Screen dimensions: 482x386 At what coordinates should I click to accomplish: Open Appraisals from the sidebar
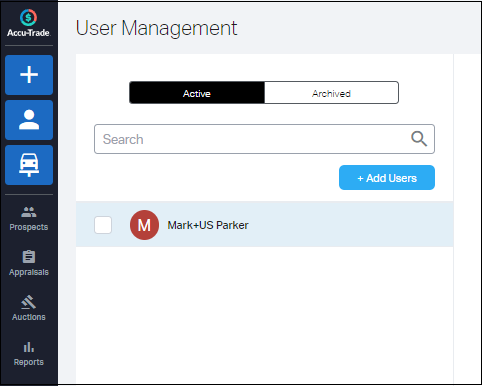coord(29,263)
